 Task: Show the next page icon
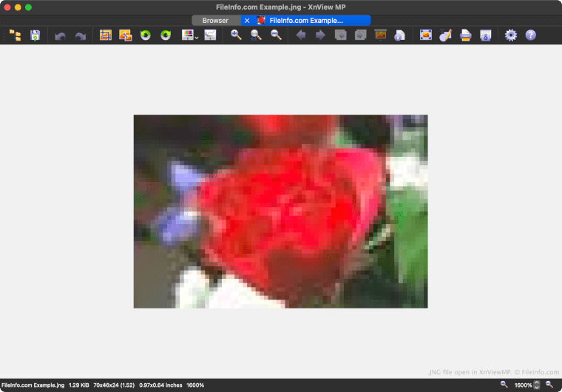[x=361, y=36]
